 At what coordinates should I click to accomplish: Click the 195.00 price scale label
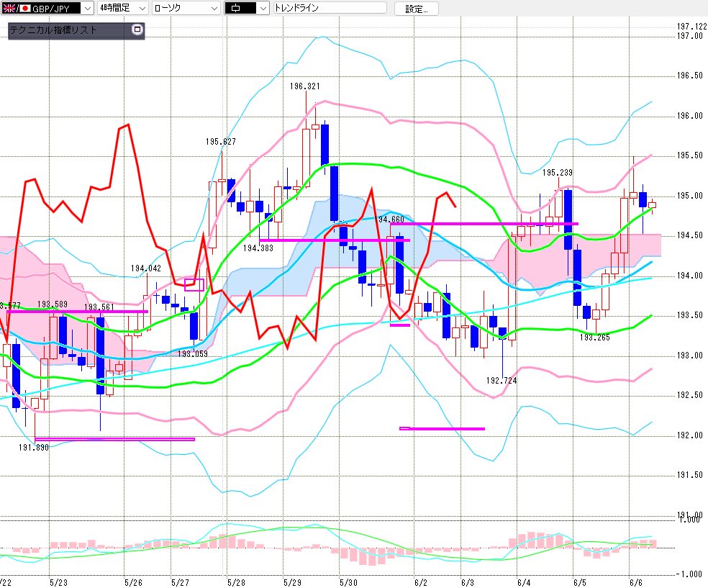689,196
